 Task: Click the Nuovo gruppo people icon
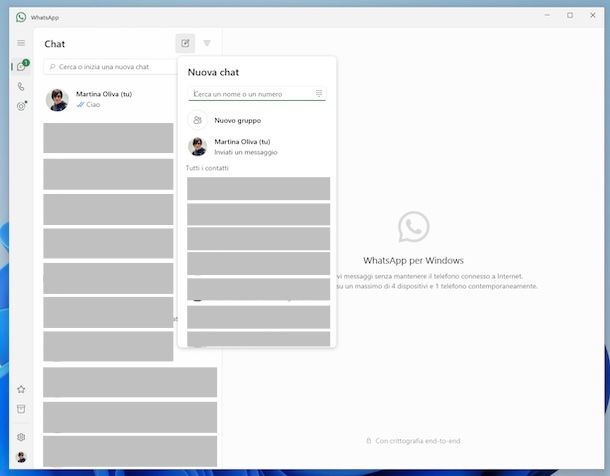[x=198, y=120]
